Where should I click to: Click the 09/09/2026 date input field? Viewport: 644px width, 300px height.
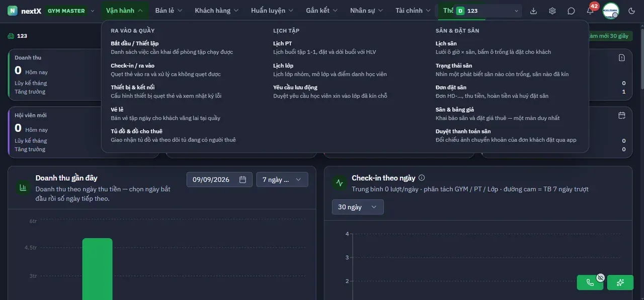click(219, 180)
